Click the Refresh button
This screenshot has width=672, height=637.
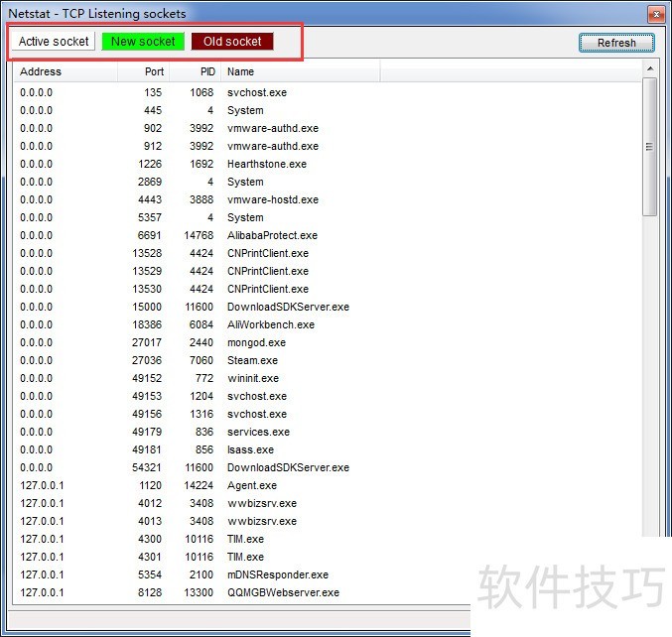click(x=616, y=43)
